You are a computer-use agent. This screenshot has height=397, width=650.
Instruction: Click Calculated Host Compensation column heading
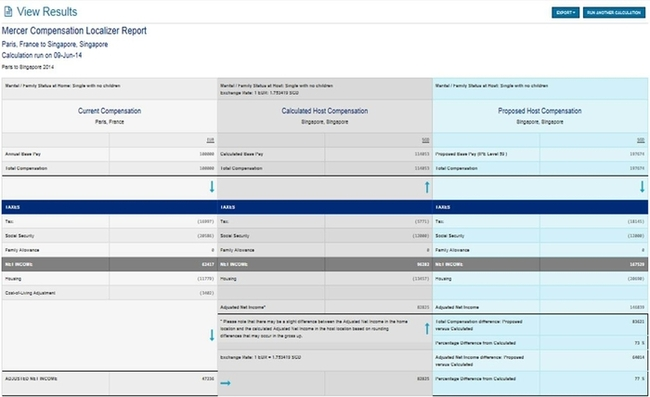pos(325,111)
